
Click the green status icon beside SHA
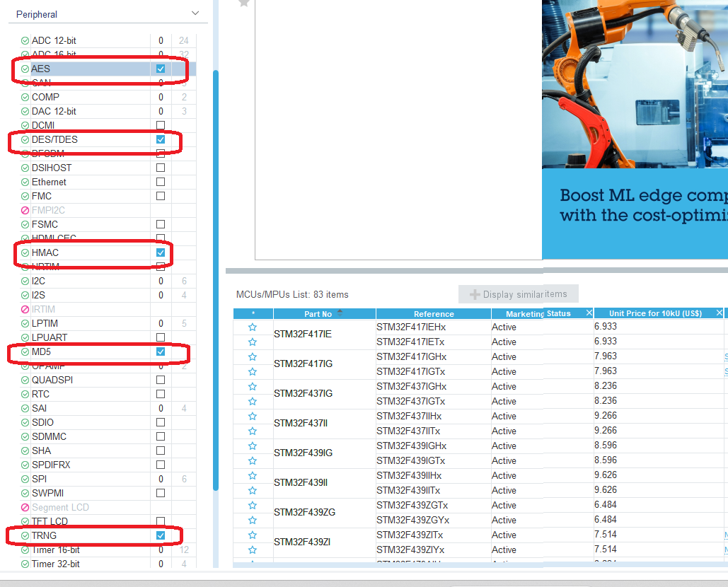coord(24,451)
